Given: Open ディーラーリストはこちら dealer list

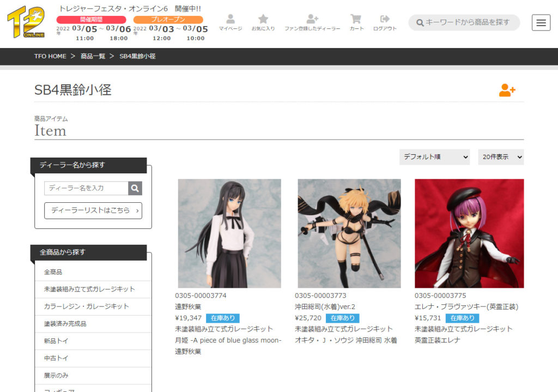Looking at the screenshot, I should [93, 210].
